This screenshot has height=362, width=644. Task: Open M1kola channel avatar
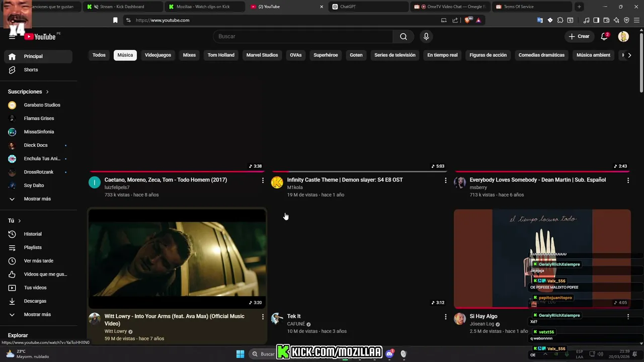point(277,183)
